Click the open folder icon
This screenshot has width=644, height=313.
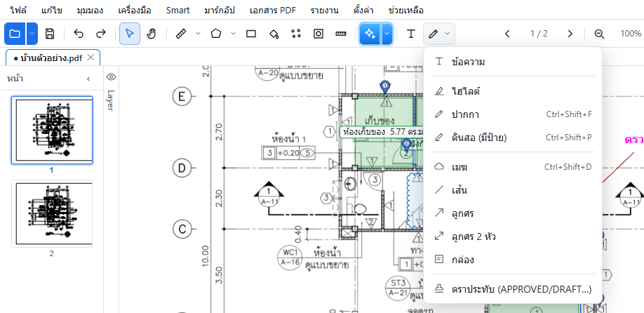pos(15,34)
